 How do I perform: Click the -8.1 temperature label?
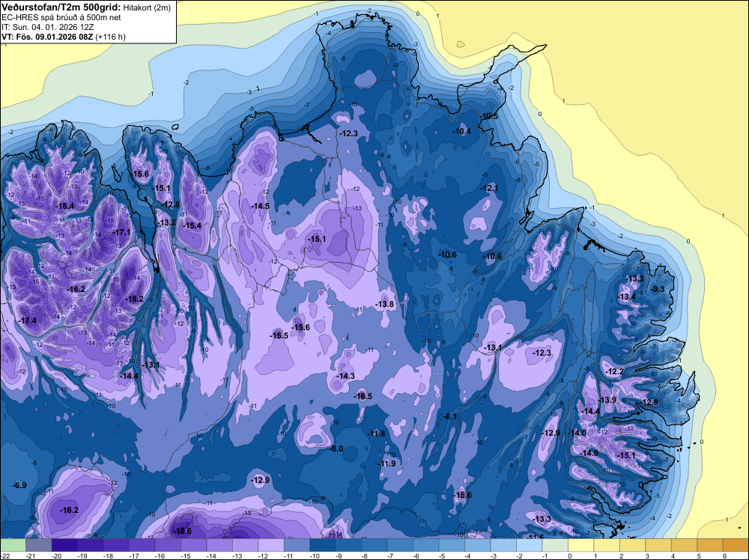point(450,416)
